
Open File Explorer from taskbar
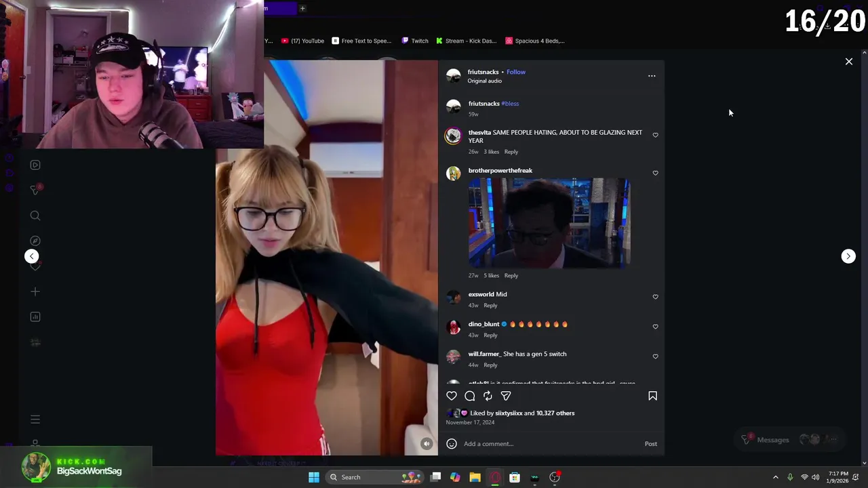[475, 477]
